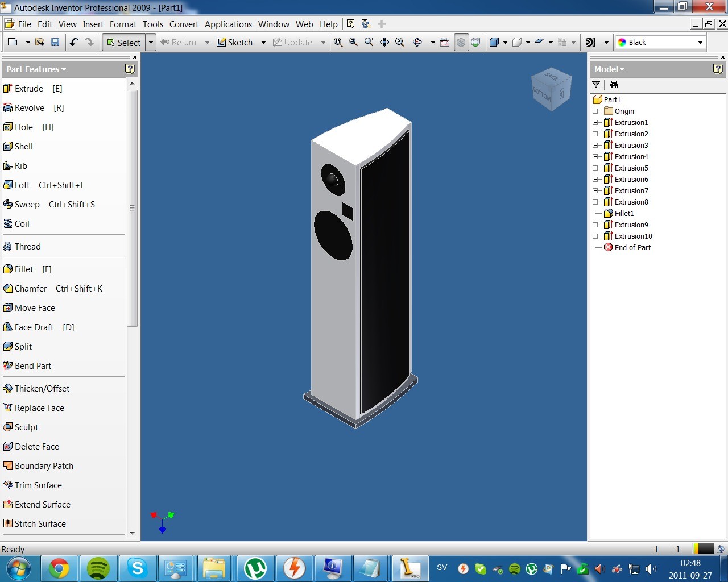Create a Boundary Patch
The height and width of the screenshot is (582, 728).
(39, 466)
